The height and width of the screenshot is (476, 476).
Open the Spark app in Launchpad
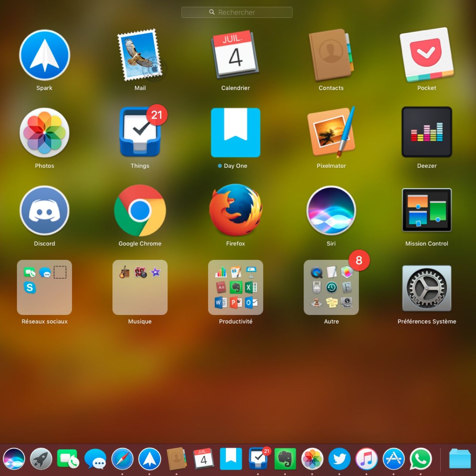(x=45, y=55)
